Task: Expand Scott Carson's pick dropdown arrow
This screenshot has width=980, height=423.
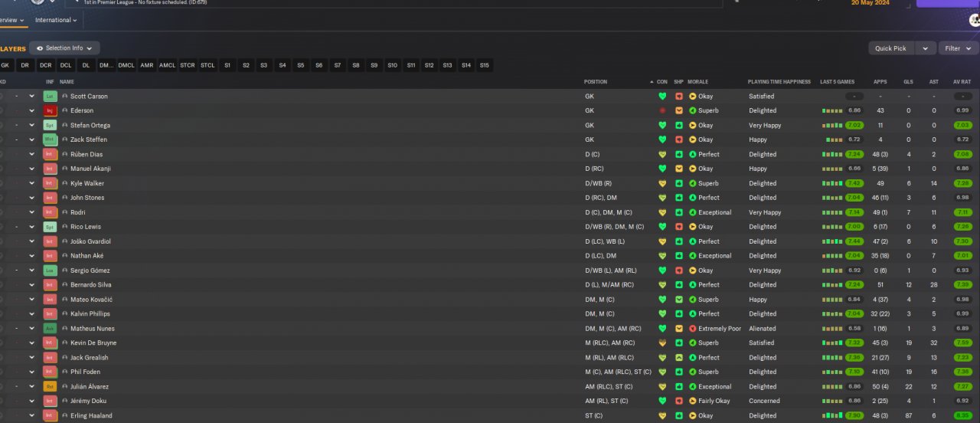Action: pos(31,97)
